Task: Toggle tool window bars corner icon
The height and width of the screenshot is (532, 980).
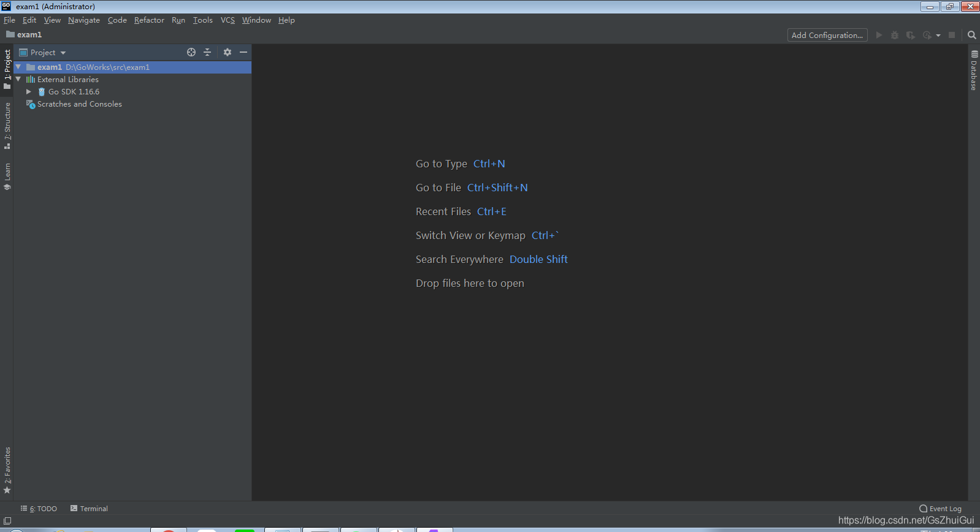Action: pos(7,521)
